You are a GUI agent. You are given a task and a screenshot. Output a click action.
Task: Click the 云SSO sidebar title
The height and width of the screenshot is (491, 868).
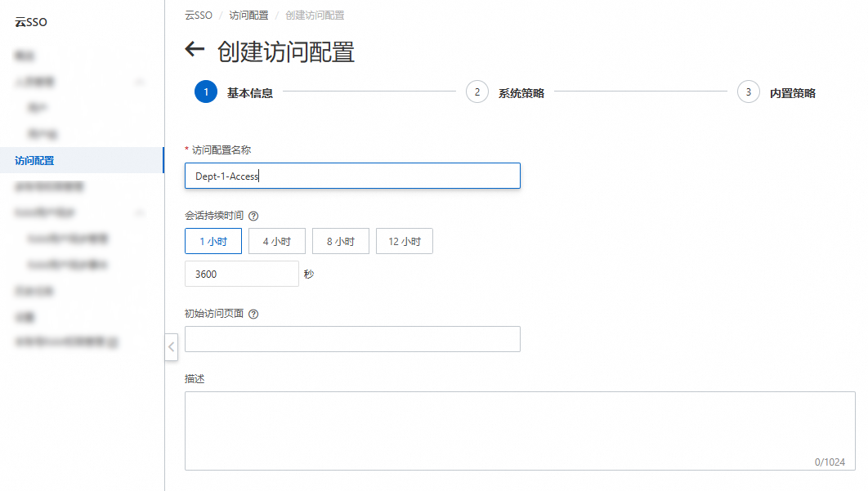click(x=31, y=22)
